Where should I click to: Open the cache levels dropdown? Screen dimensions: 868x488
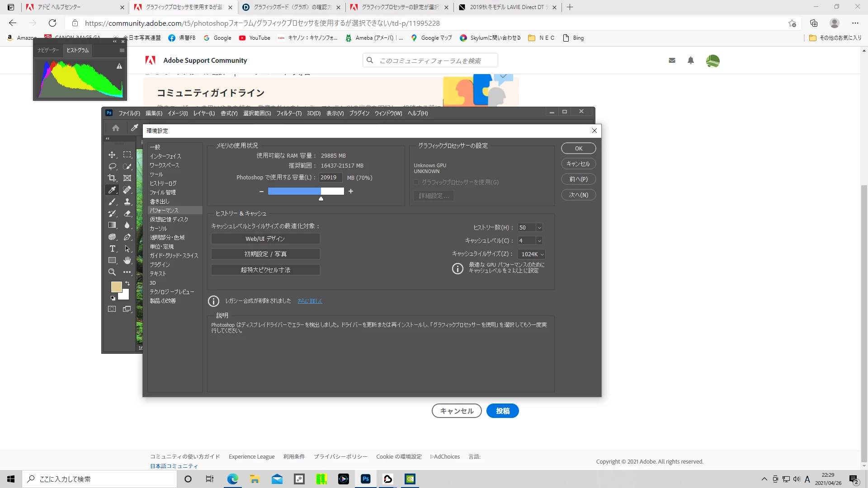[x=539, y=241]
